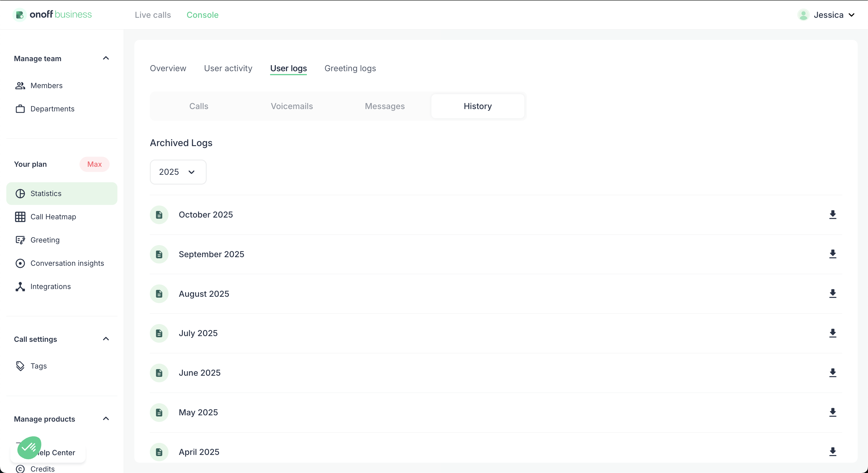Click the September 2025 document icon
The width and height of the screenshot is (868, 473).
159,254
